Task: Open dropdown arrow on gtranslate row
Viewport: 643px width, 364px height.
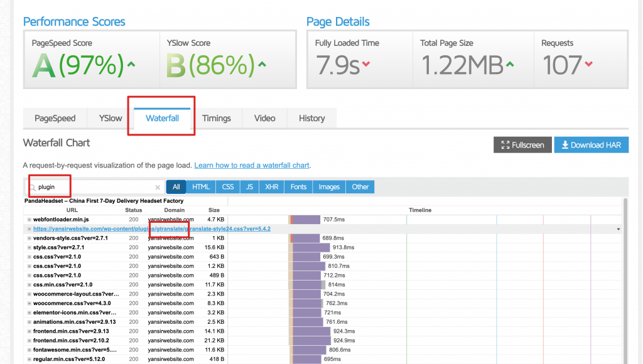Action: pos(619,229)
